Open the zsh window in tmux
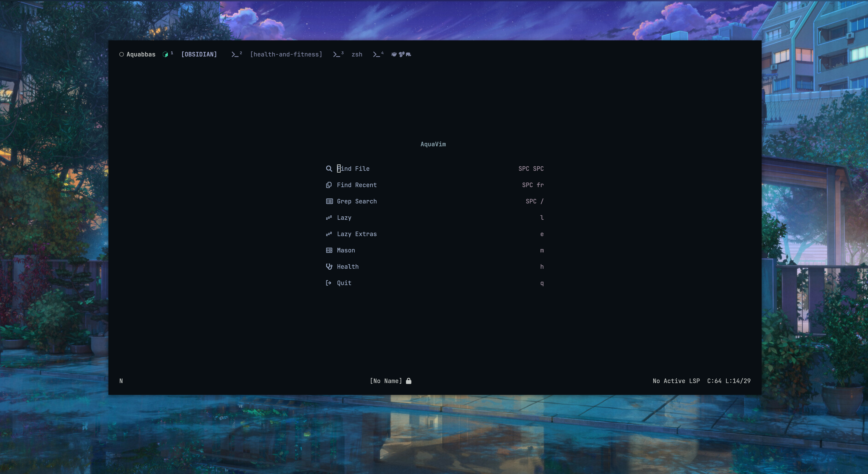 (x=357, y=54)
